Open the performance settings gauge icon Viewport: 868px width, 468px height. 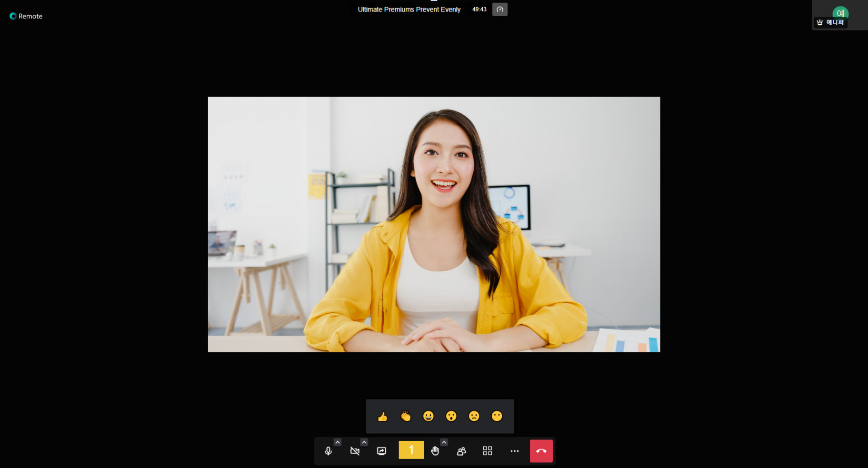(x=500, y=10)
